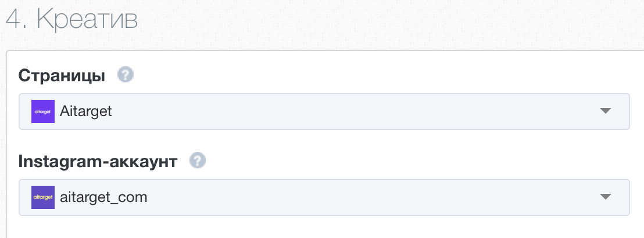Click the Страницы field label
644x238 pixels.
tap(62, 76)
